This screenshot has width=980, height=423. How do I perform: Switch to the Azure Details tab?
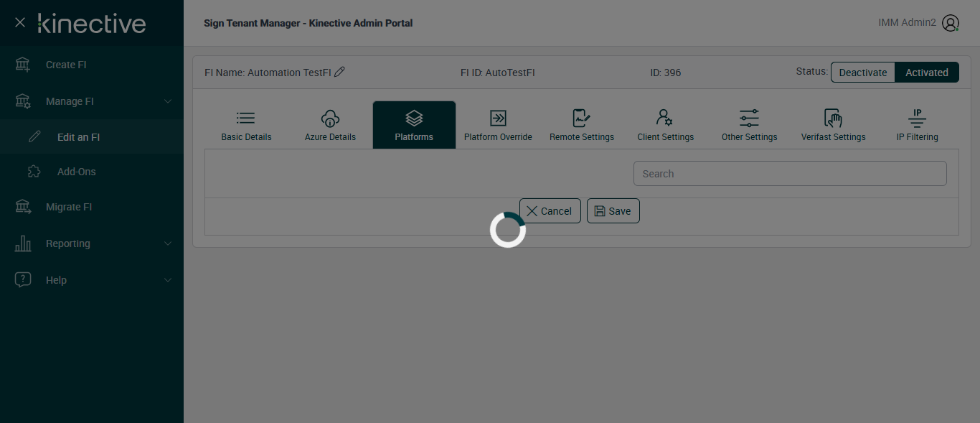point(330,125)
